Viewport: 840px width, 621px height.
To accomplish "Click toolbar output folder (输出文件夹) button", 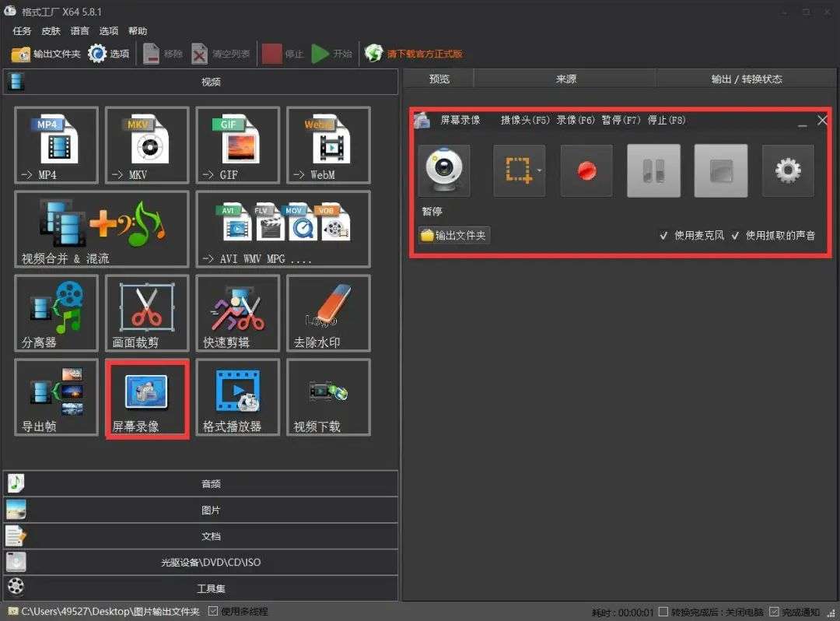I will [x=46, y=54].
